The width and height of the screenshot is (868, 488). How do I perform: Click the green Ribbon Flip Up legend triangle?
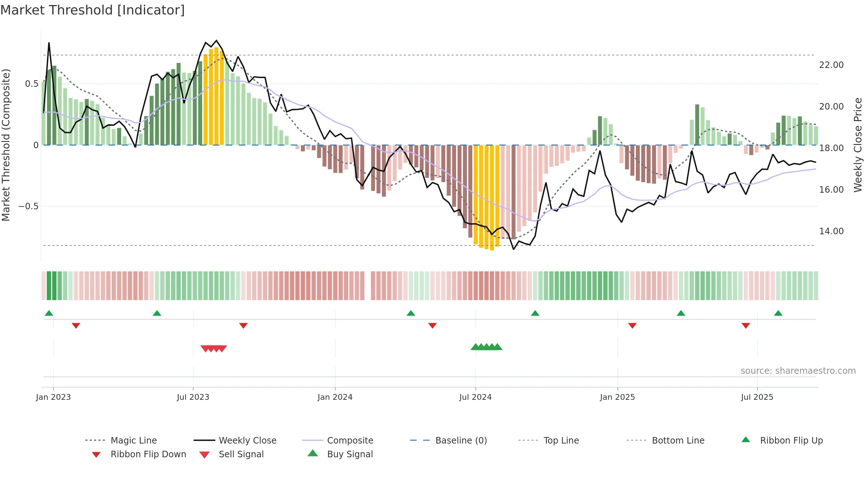pos(746,440)
